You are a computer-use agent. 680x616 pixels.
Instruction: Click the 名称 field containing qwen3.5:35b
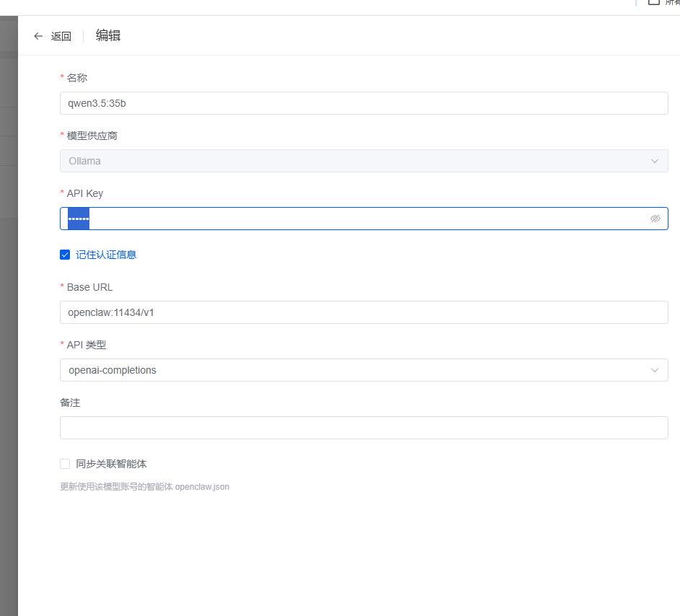(363, 103)
